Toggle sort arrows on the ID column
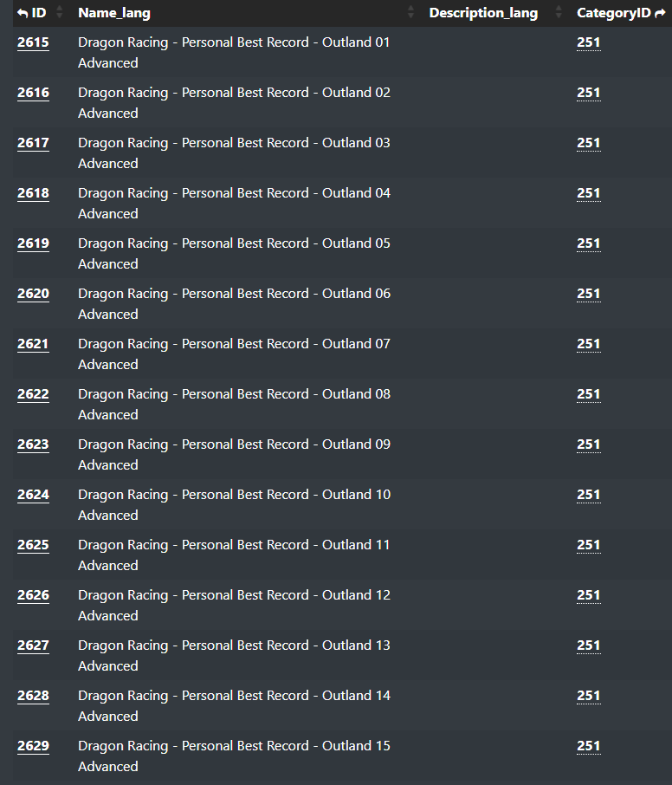Image resolution: width=672 pixels, height=785 pixels. click(60, 13)
